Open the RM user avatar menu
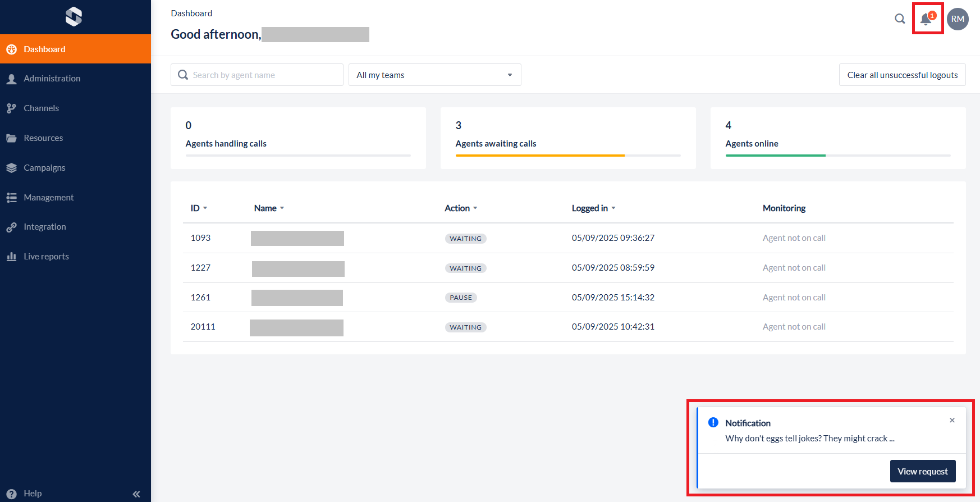 click(x=958, y=19)
